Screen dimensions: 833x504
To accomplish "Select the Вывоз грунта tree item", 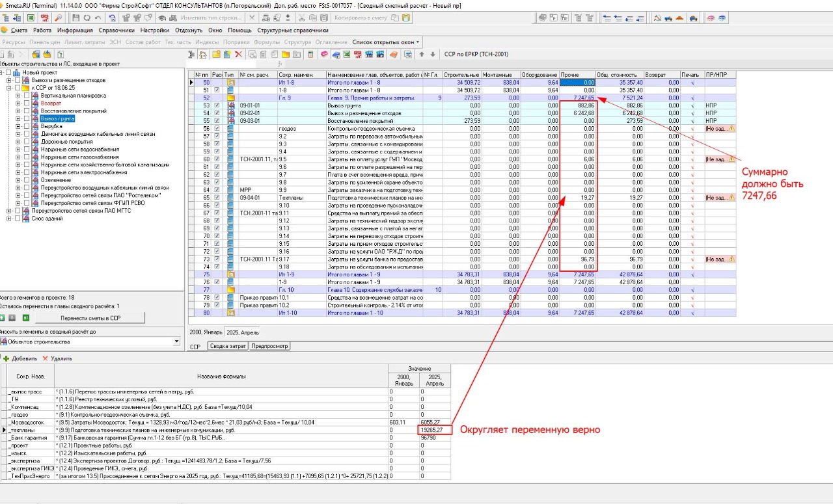I will click(x=57, y=119).
